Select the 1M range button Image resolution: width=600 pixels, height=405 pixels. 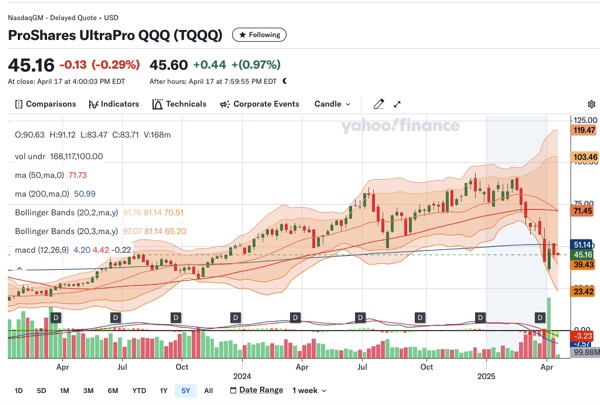(64, 390)
